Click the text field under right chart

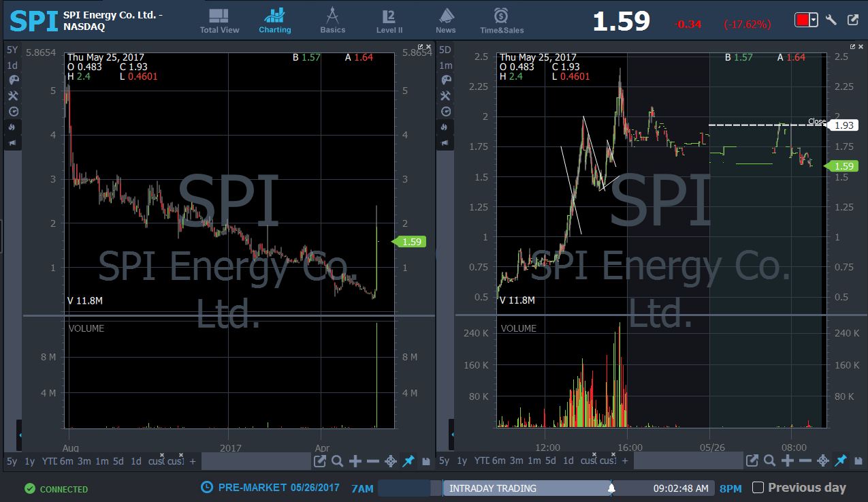(x=688, y=461)
